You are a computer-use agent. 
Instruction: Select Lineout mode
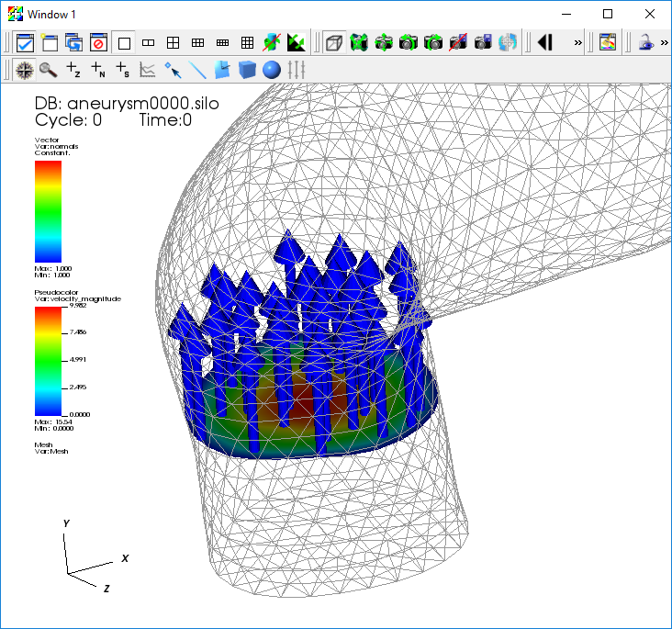coord(148,70)
